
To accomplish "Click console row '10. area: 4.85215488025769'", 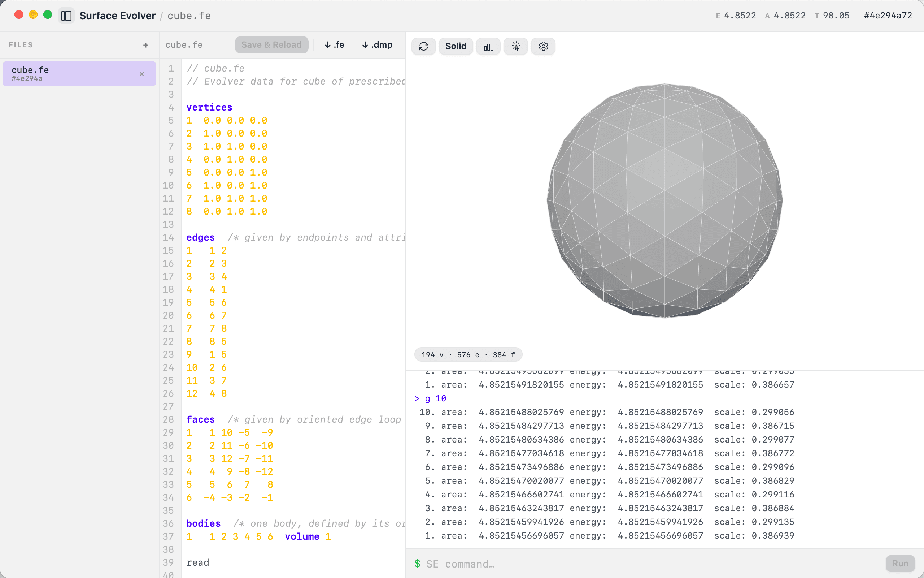I will (x=607, y=412).
